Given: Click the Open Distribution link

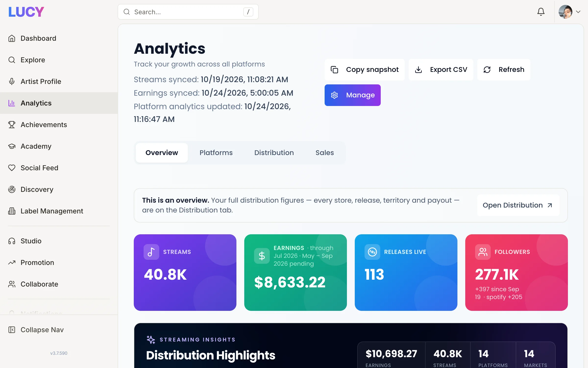Looking at the screenshot, I should [518, 205].
